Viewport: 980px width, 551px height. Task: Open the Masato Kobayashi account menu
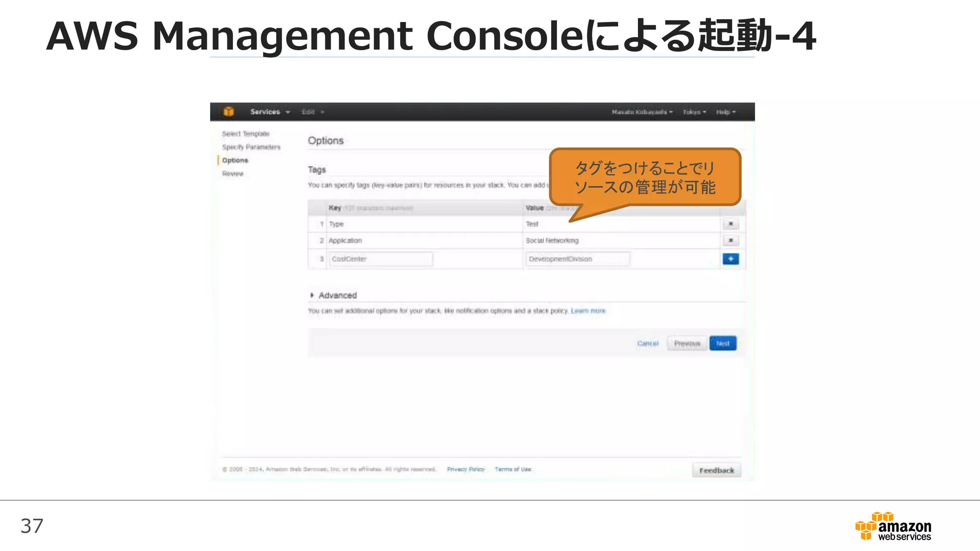coord(642,112)
